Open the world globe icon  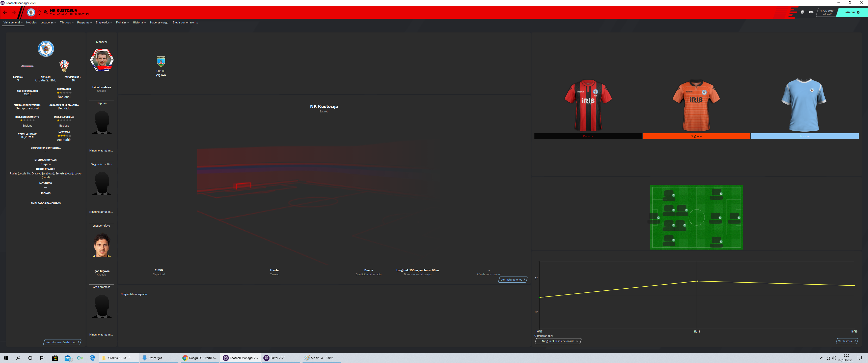[x=802, y=12]
